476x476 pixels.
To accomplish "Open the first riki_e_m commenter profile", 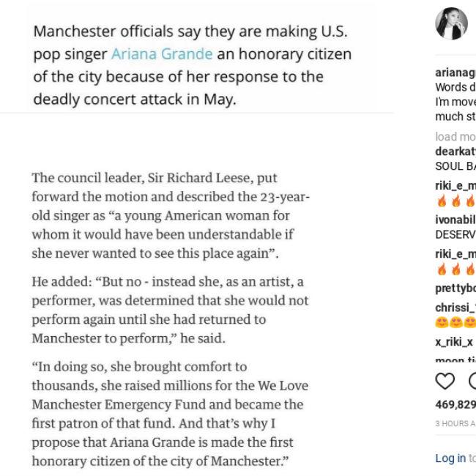I will (x=455, y=186).
